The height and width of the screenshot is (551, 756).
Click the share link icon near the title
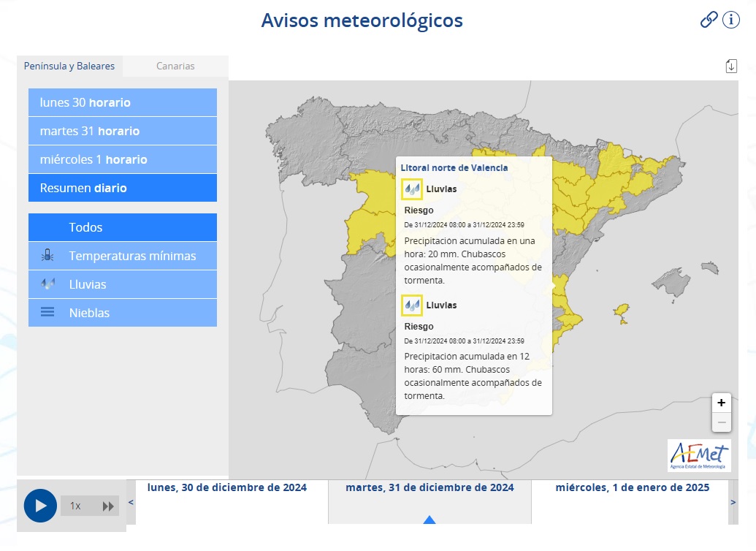point(709,20)
